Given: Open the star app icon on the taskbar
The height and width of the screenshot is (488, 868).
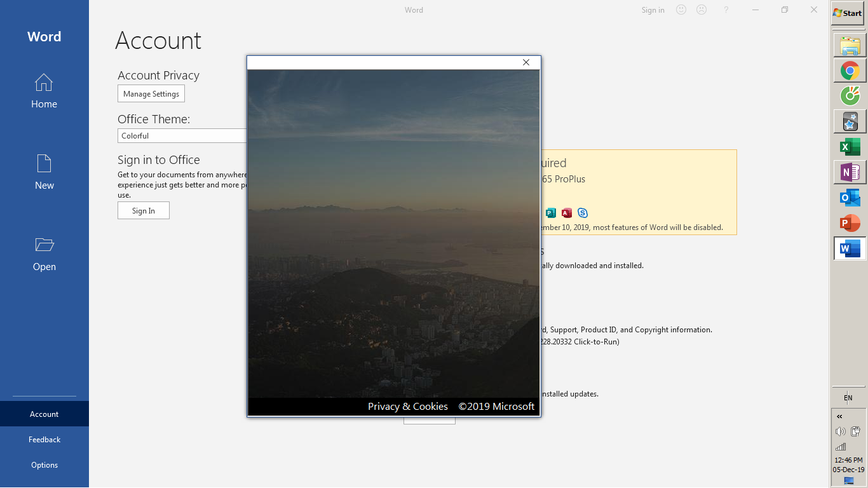Looking at the screenshot, I should pos(850,121).
